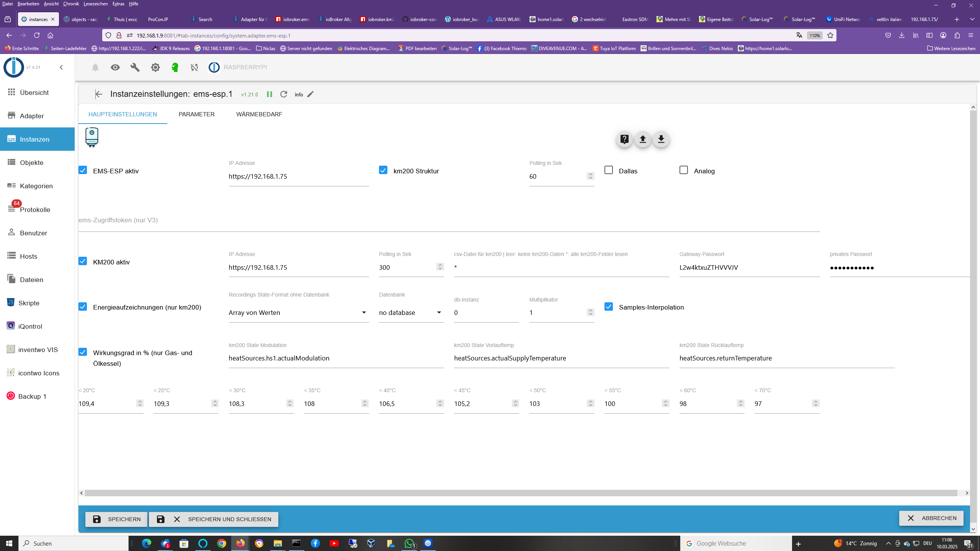Screen dimensions: 980x551
Task: Click the SPEICHERN UND SCHLIESSEN button
Action: 214,519
